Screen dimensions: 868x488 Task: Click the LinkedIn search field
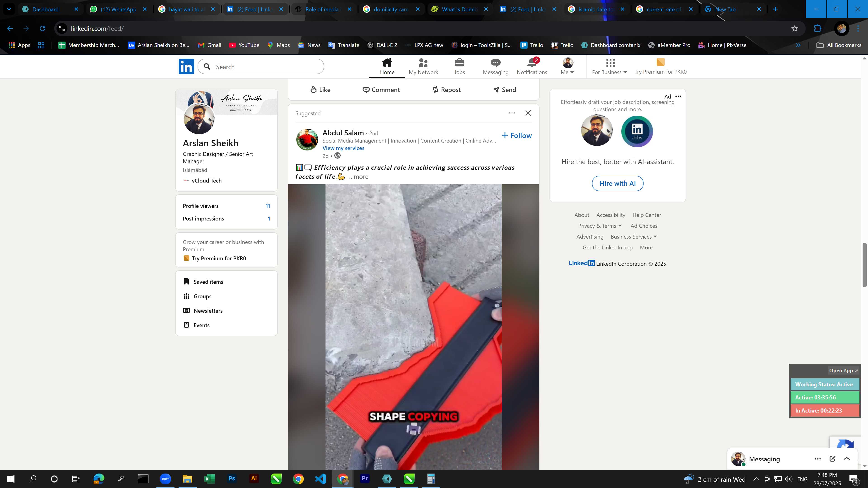pyautogui.click(x=260, y=67)
